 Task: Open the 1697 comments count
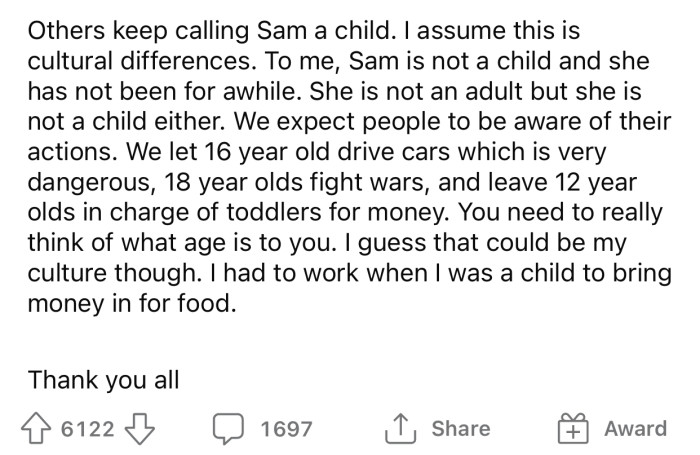(286, 430)
